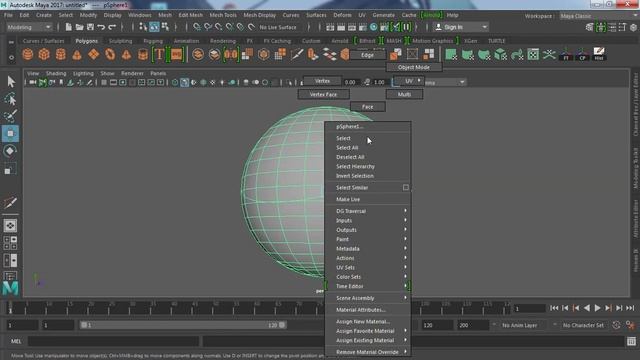The image size is (640, 360).
Task: Activate the Rotate tool
Action: [x=11, y=151]
